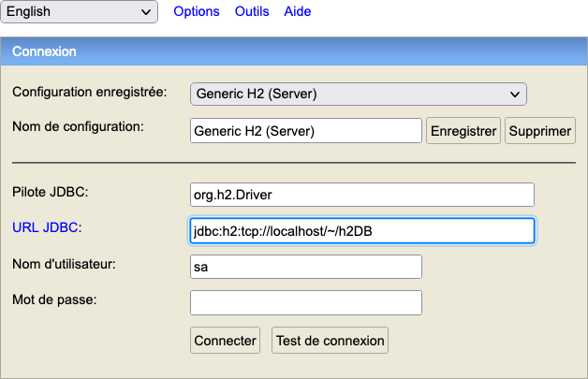Click the Test de connexion button
588x379 pixels.
point(330,341)
